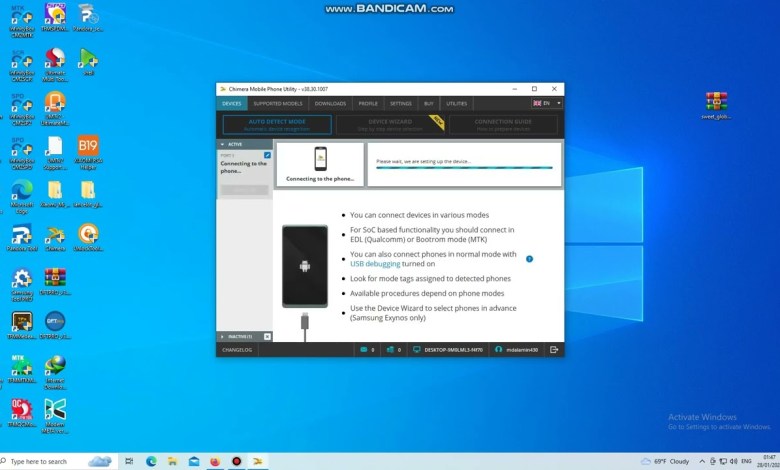Image resolution: width=780 pixels, height=470 pixels.
Task: Click the blue help question mark icon
Action: (529, 258)
